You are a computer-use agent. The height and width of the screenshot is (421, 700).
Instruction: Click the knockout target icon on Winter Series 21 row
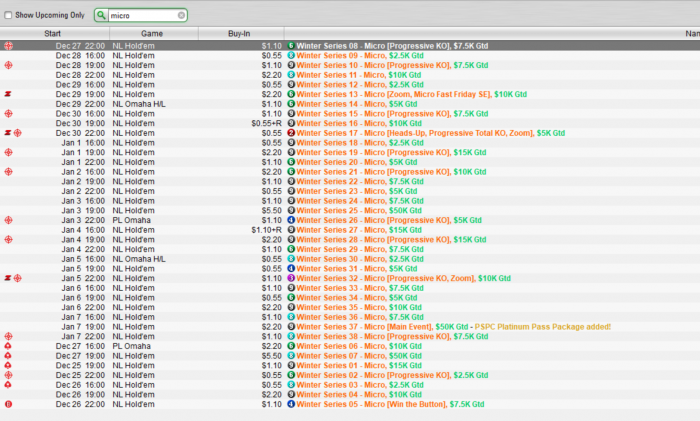point(8,172)
